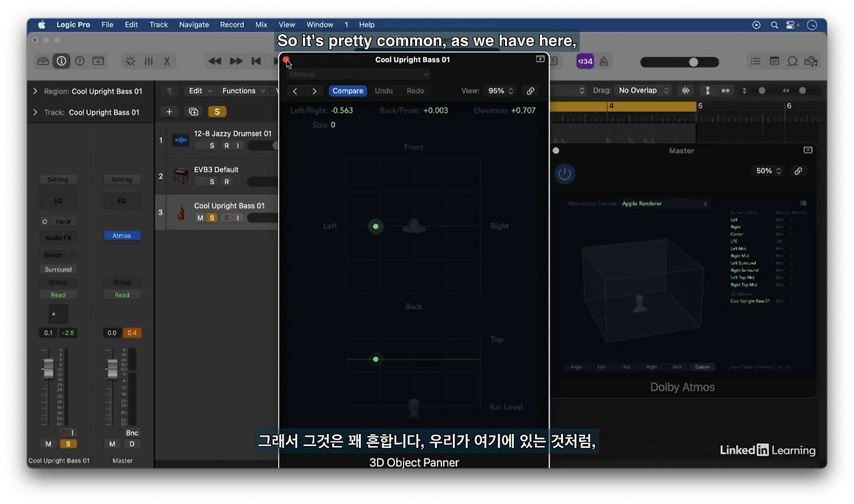The image size is (854, 504).
Task: Open the Monitoring Format Apple Renderer dropdown
Action: (x=665, y=203)
